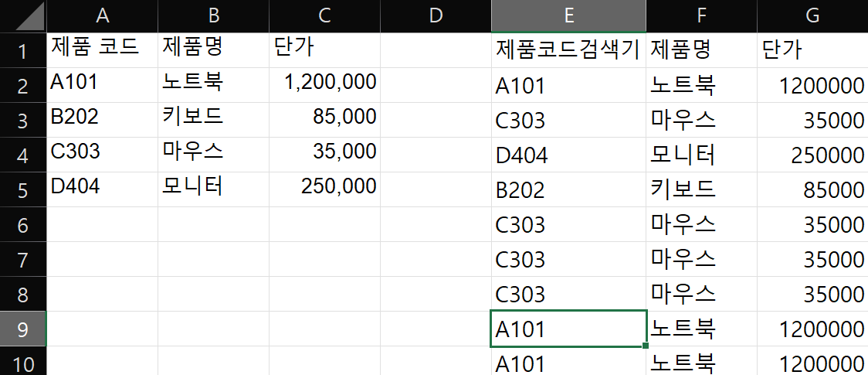Select column D header
This screenshot has width=868, height=375.
point(436,16)
